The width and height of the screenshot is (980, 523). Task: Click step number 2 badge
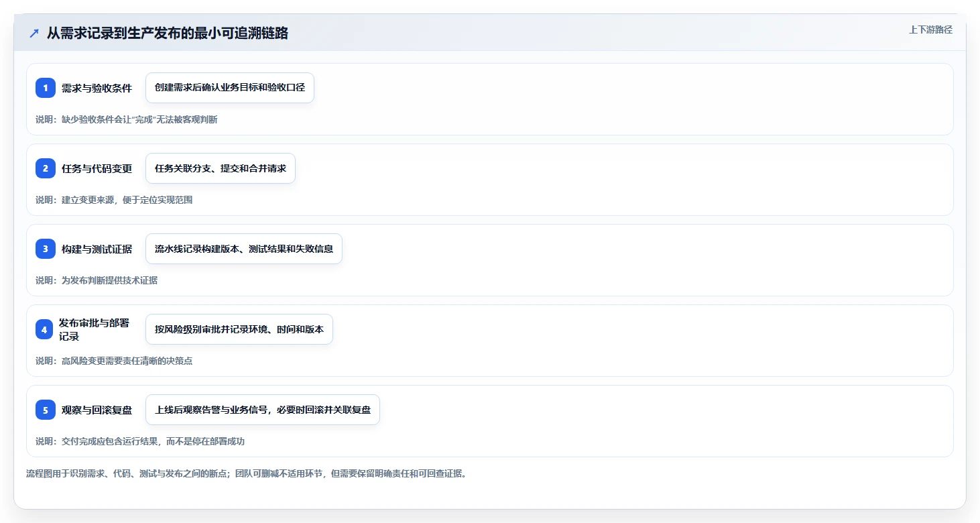click(x=46, y=168)
